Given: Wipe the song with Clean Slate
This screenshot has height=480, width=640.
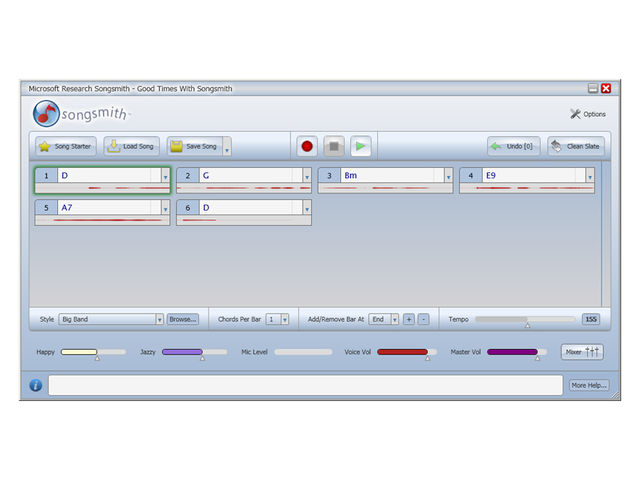Looking at the screenshot, I should (576, 146).
